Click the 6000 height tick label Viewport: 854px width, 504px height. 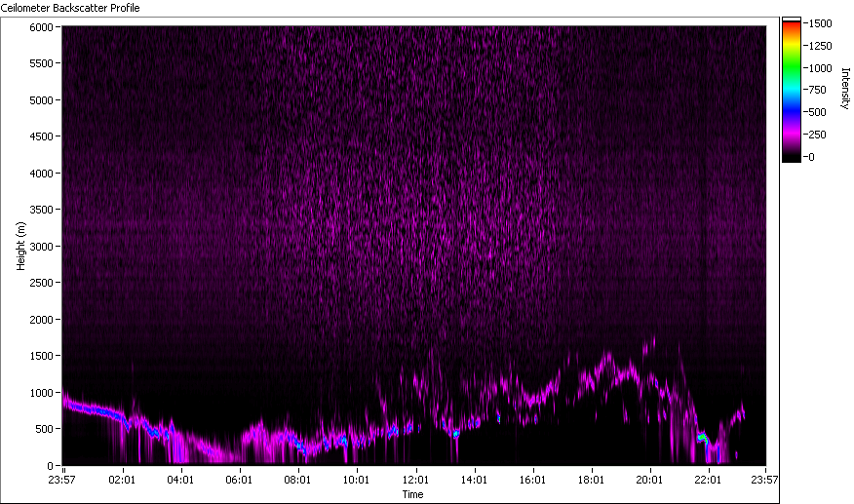click(x=41, y=27)
